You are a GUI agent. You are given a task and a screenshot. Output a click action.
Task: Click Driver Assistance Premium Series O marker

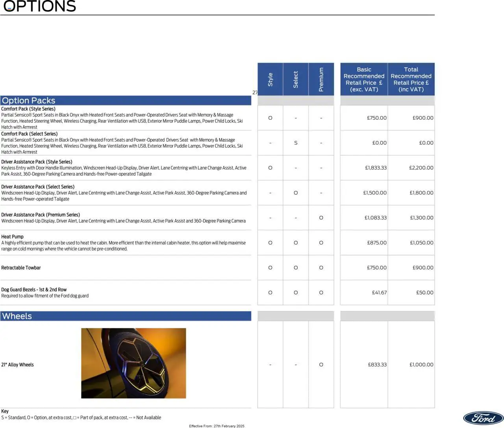pyautogui.click(x=321, y=218)
